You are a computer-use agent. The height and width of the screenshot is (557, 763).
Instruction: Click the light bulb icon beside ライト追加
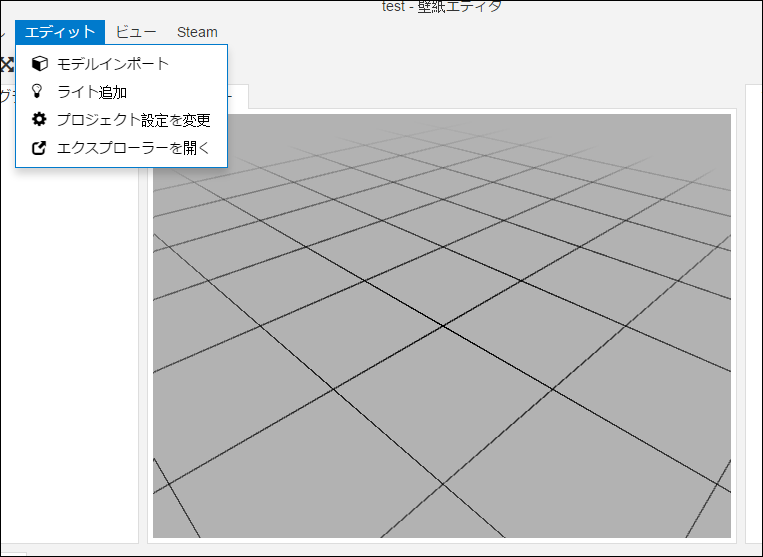[37, 91]
